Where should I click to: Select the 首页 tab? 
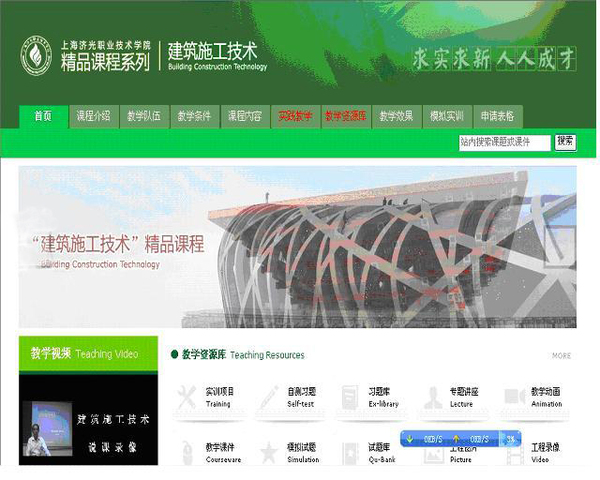pyautogui.click(x=43, y=116)
